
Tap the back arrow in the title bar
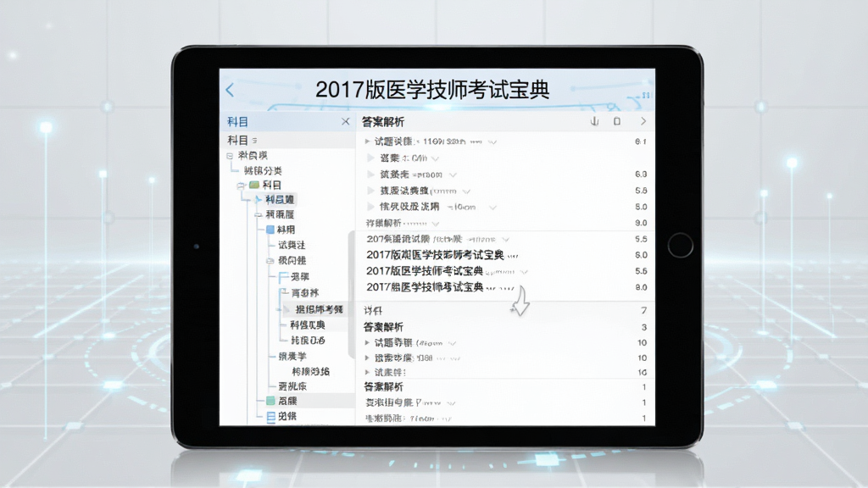point(231,90)
